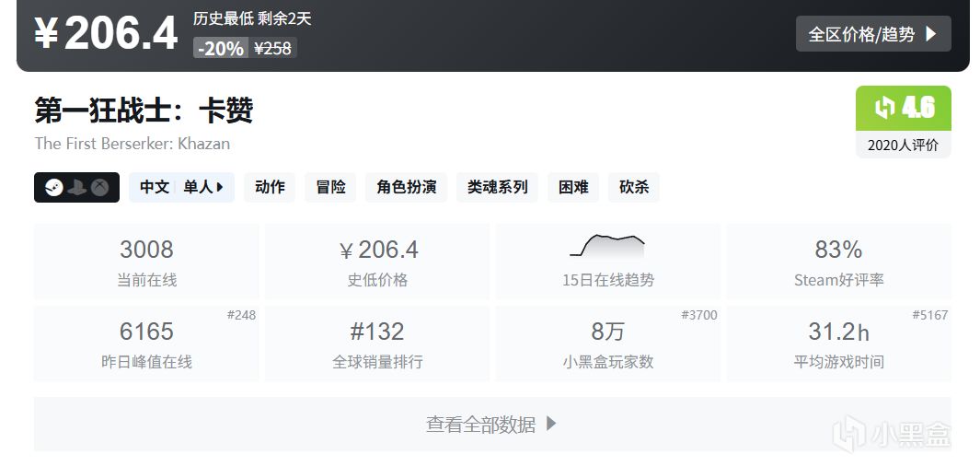
Task: Select the 类魂系列 tag
Action: tap(498, 187)
